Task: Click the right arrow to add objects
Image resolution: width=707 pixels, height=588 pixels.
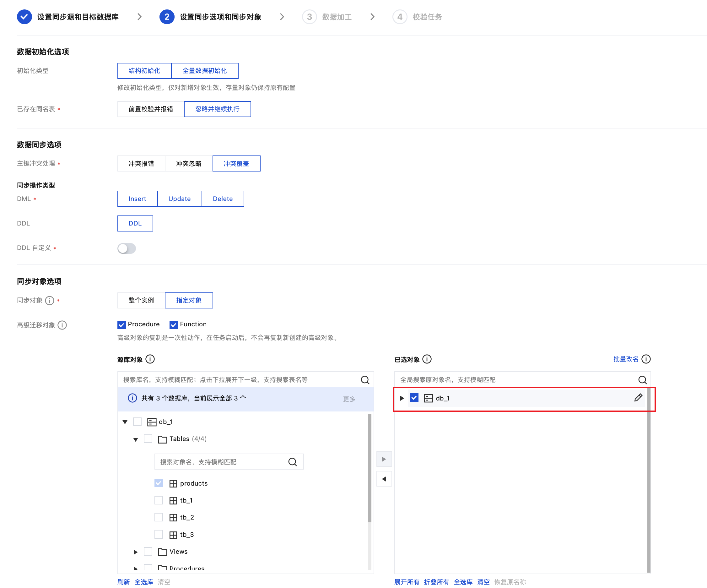Action: [x=384, y=459]
